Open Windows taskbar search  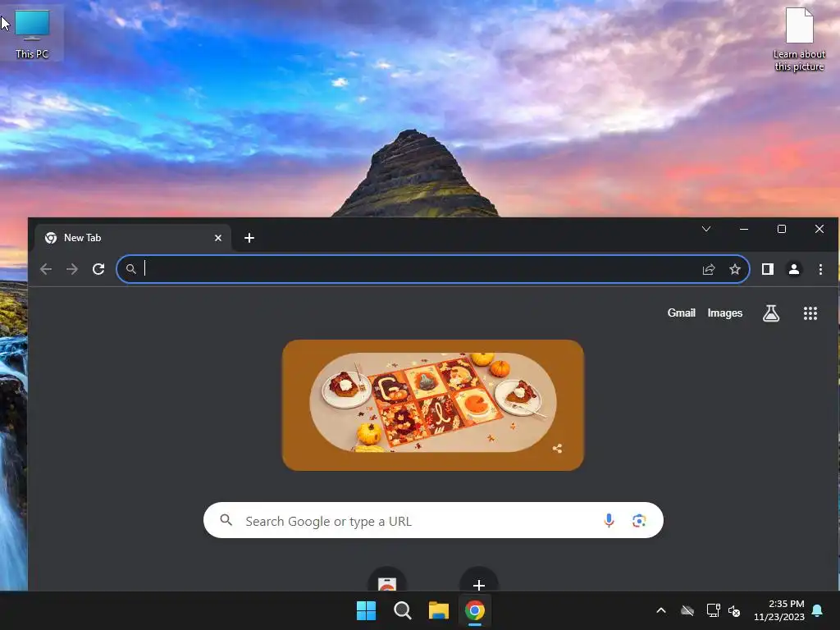click(402, 610)
